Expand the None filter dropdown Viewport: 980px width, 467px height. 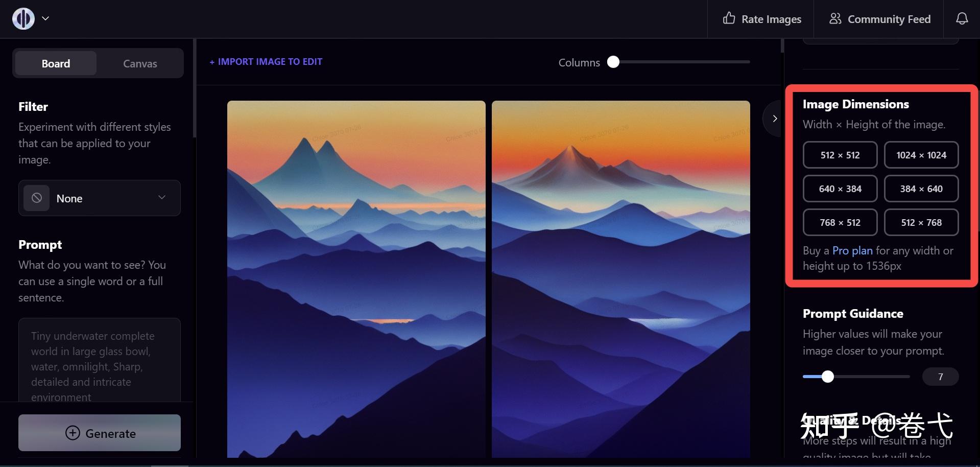pos(100,198)
